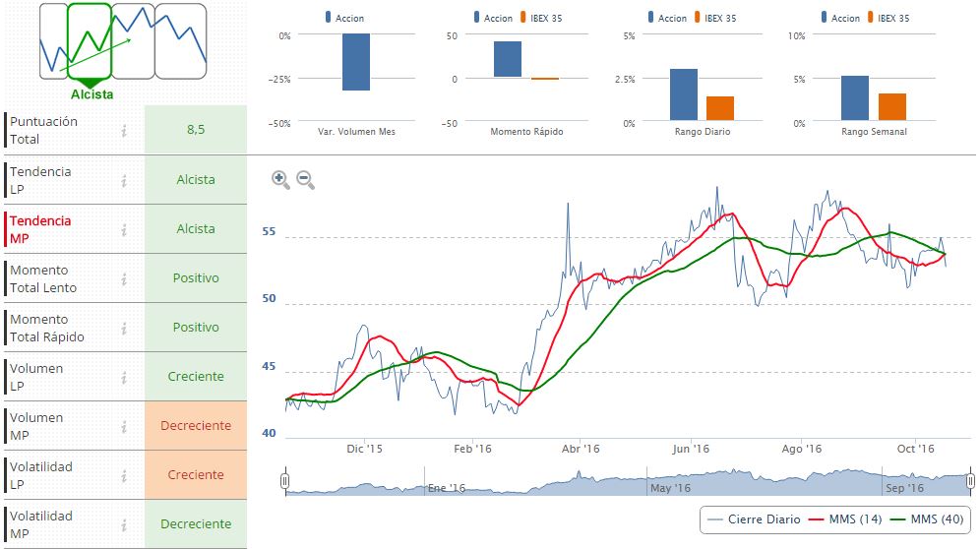This screenshot has width=980, height=549.
Task: Click the Tendencia MP row label
Action: 41,229
